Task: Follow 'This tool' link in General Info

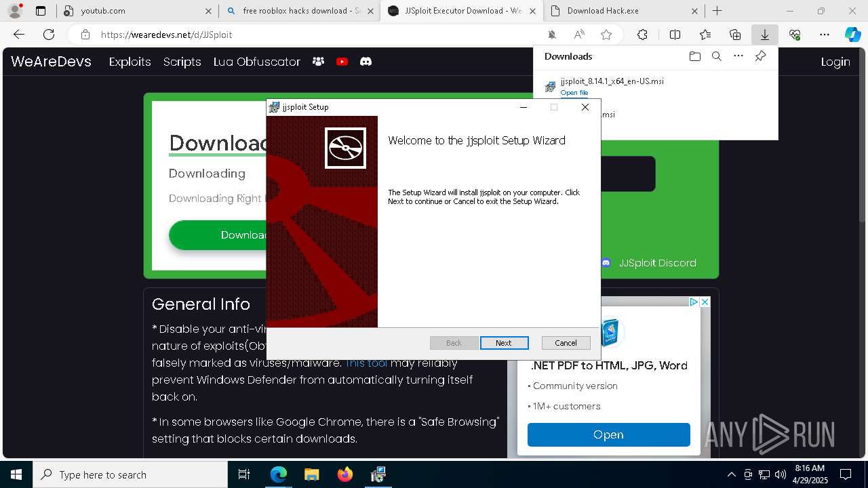Action: [x=366, y=363]
